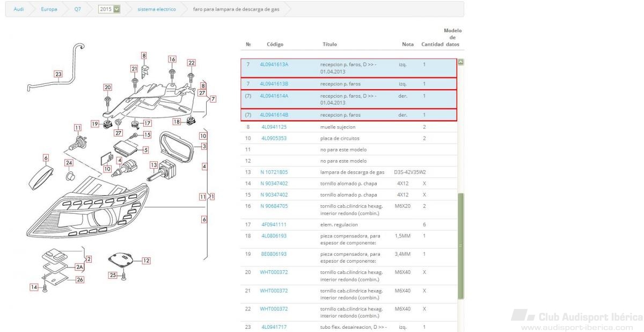
Task: Select the note M6X20
Action: pyautogui.click(x=402, y=206)
